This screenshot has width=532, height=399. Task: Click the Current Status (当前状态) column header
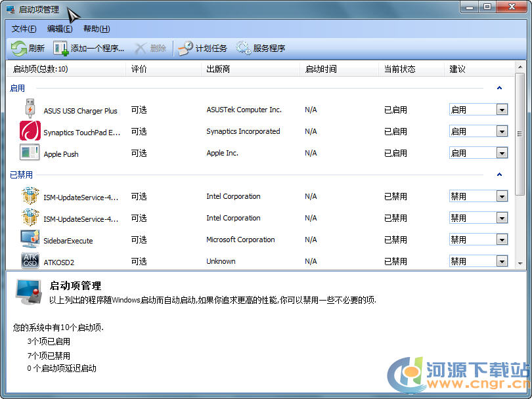(x=399, y=69)
